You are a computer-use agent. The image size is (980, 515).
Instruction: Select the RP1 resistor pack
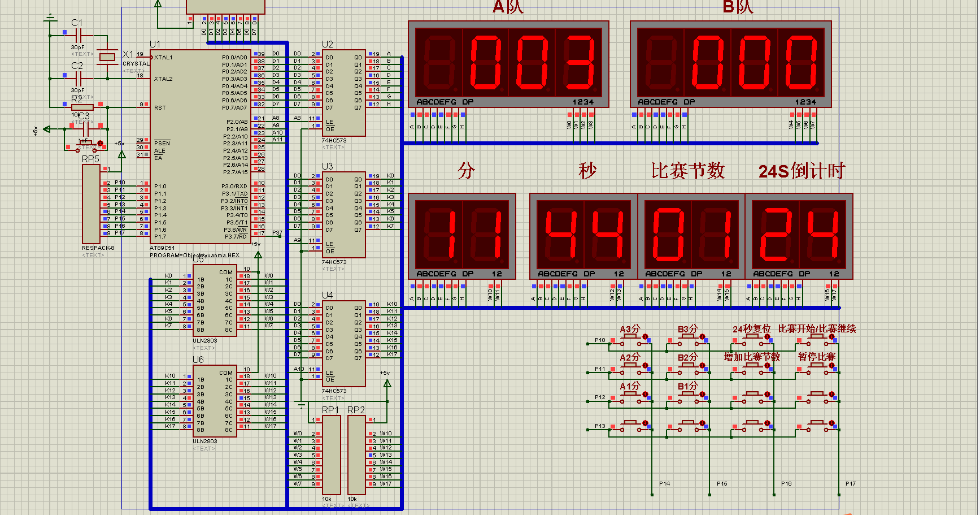pos(332,455)
